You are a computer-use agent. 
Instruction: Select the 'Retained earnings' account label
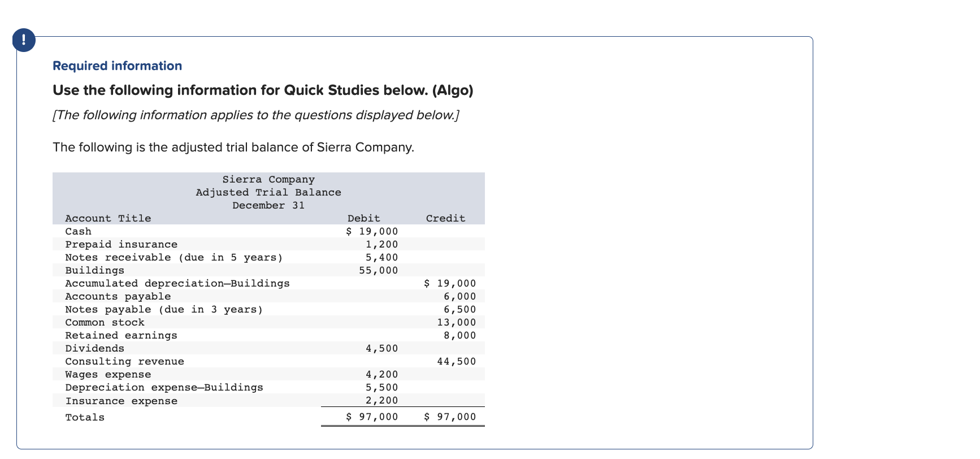[121, 335]
